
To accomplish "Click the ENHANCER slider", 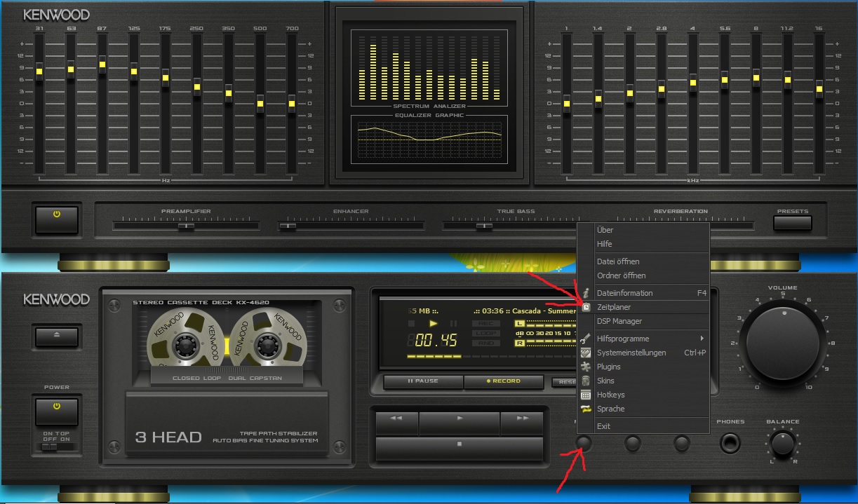I will point(351,226).
